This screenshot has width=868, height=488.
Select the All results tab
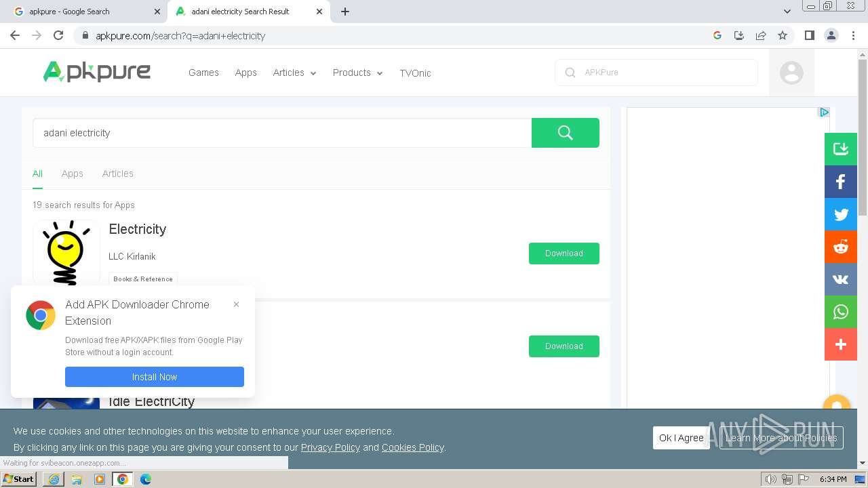coord(37,174)
